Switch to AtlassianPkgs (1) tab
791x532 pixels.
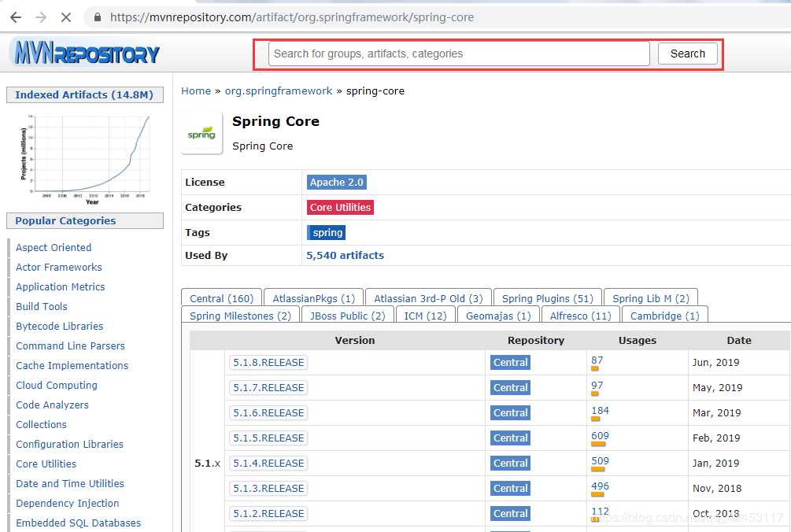pos(313,298)
